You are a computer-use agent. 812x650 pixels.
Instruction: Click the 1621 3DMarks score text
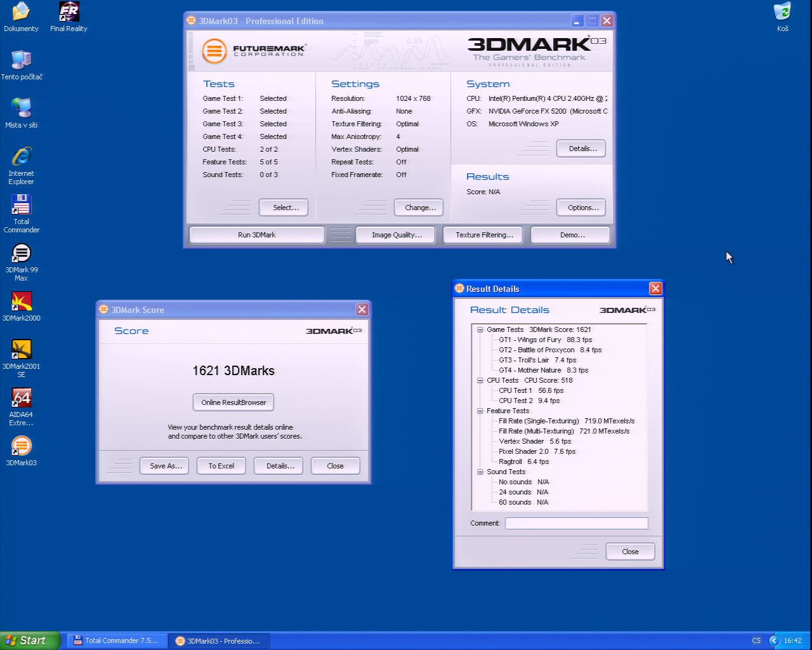233,371
